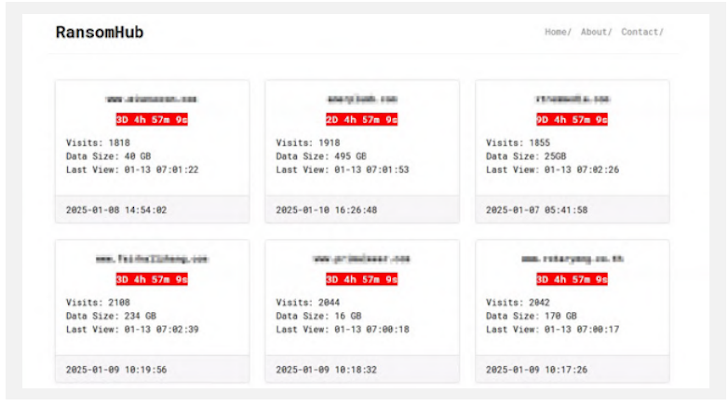Click the red 9D 4h 57m countdown badge
Image resolution: width=728 pixels, height=406 pixels.
pos(572,119)
